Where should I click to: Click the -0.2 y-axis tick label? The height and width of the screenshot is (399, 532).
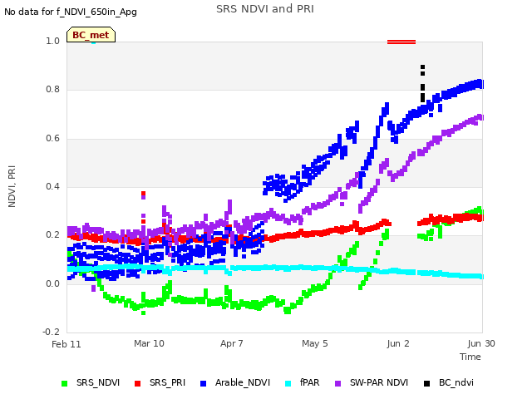51,332
